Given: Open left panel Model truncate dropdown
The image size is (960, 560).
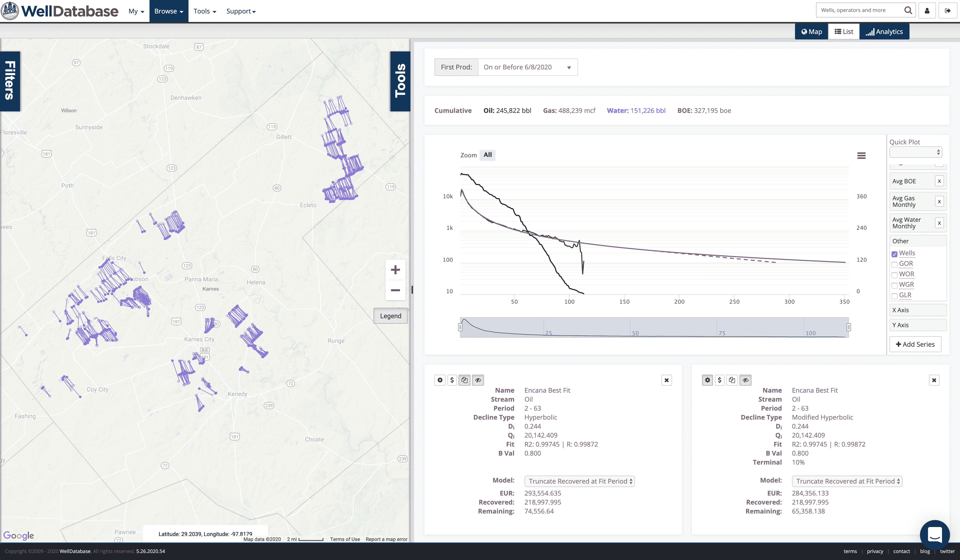Looking at the screenshot, I should click(579, 481).
